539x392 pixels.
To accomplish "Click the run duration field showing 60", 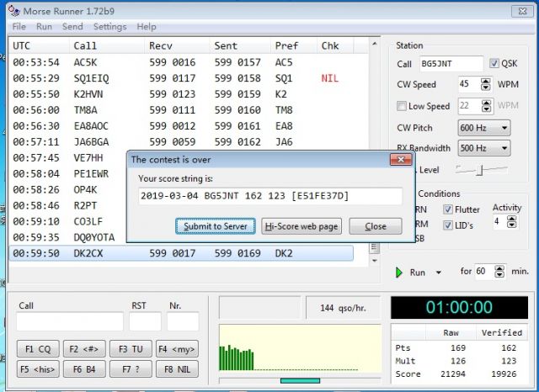I will pos(485,272).
